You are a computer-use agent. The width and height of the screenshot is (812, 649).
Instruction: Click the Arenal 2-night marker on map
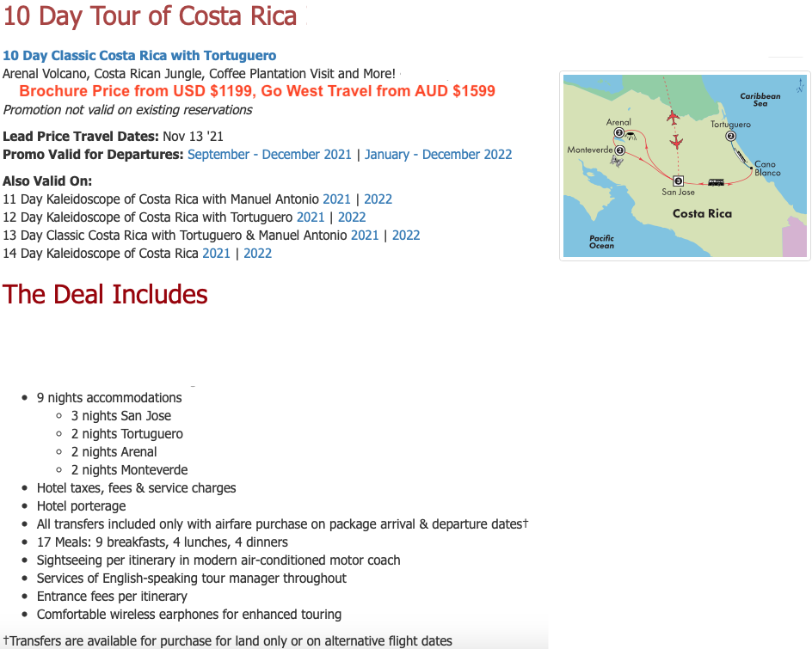point(618,133)
